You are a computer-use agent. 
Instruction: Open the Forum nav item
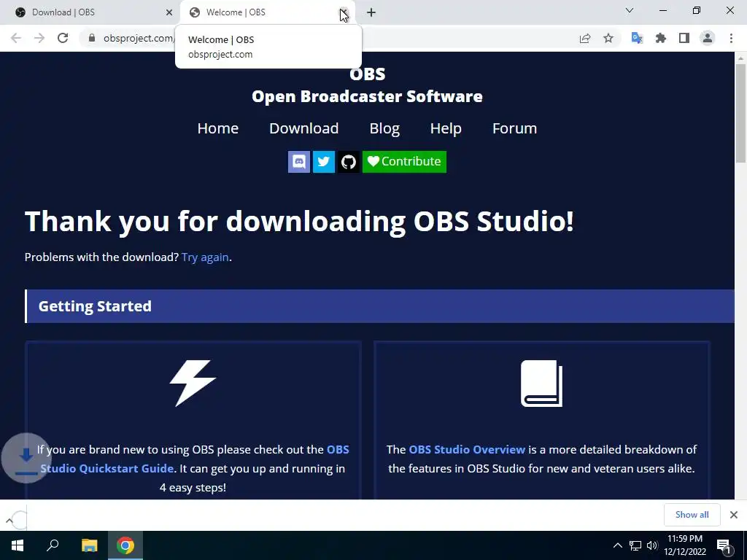coord(514,128)
